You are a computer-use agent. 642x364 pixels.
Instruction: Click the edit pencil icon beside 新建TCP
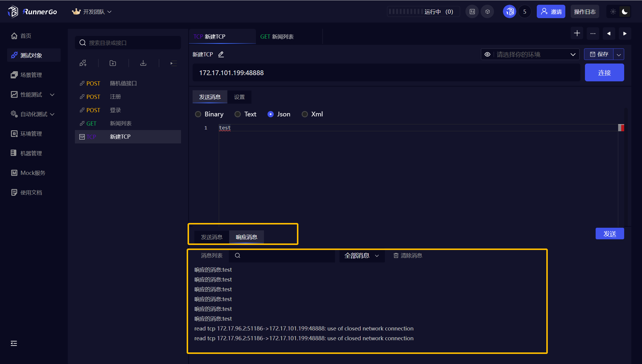[x=221, y=54]
